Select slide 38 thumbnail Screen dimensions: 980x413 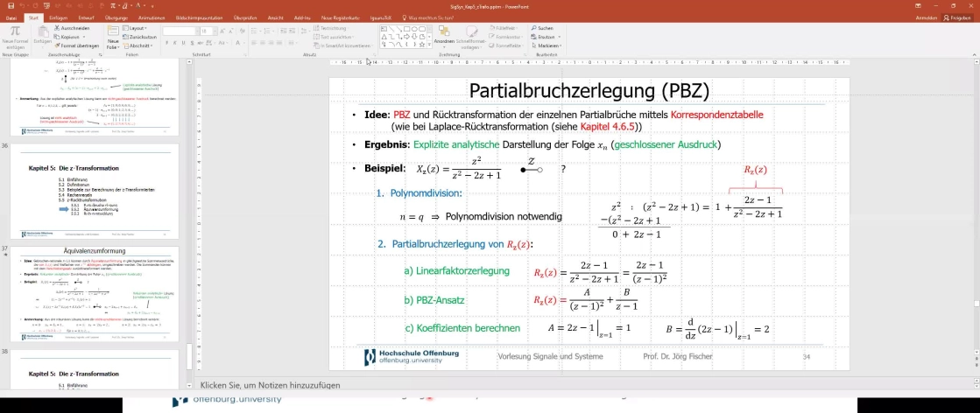point(95,368)
